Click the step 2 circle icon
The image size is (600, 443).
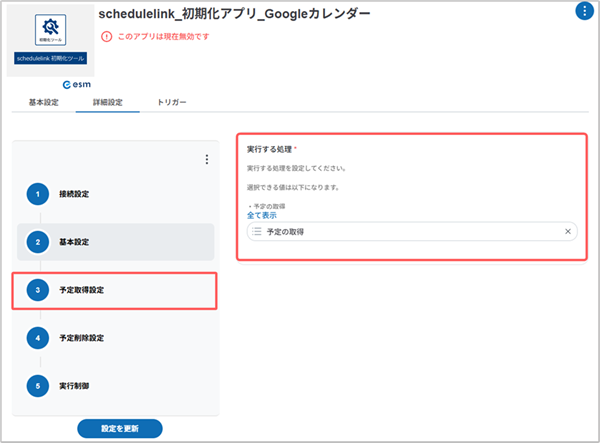click(x=37, y=242)
